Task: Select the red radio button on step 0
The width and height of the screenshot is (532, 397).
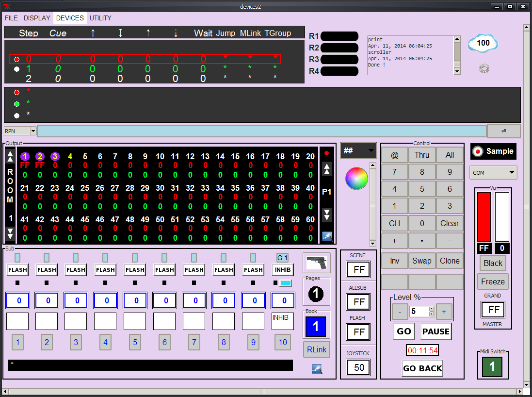Action: coord(16,59)
